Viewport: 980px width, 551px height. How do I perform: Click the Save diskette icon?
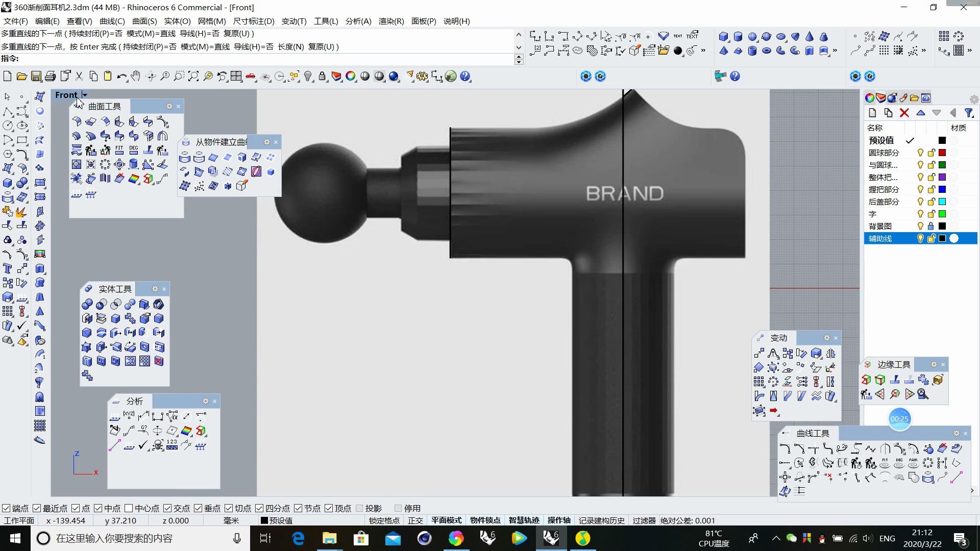pyautogui.click(x=36, y=77)
